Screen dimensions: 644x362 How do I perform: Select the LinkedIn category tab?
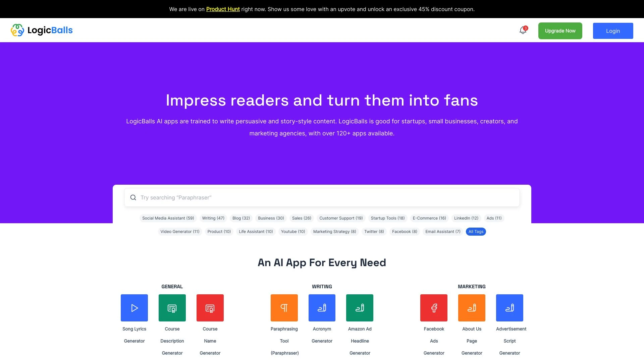coord(466,218)
